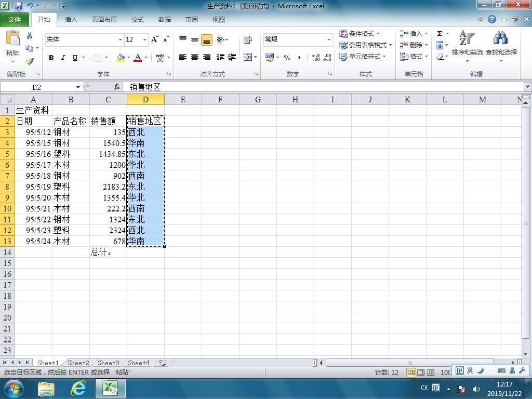
Task: Click the vertical scrollbar down arrow
Action: [x=526, y=354]
